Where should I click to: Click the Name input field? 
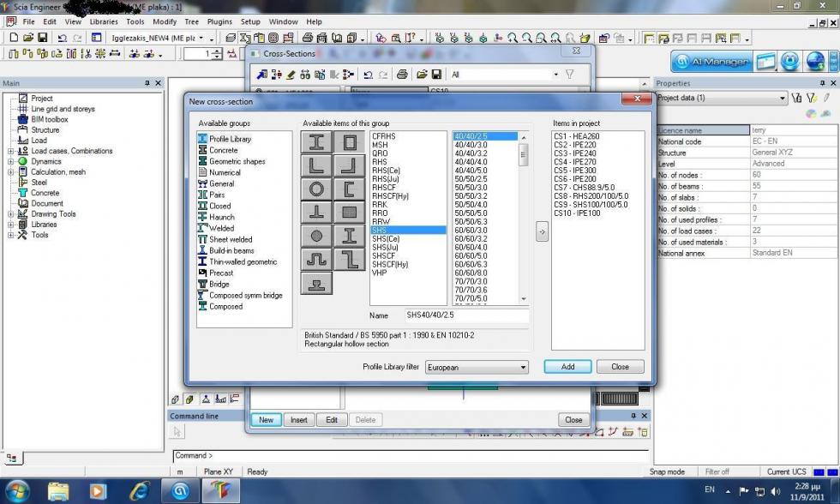tap(466, 315)
